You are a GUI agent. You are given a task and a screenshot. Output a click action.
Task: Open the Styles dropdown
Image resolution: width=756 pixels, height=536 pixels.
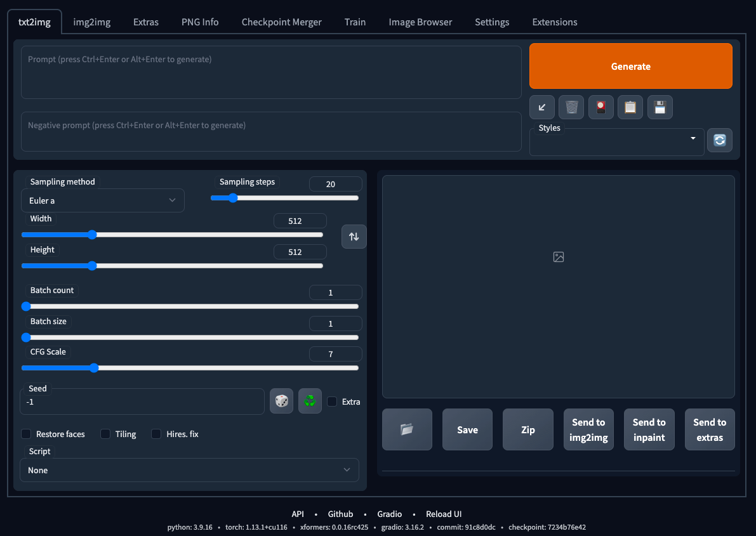tap(616, 141)
